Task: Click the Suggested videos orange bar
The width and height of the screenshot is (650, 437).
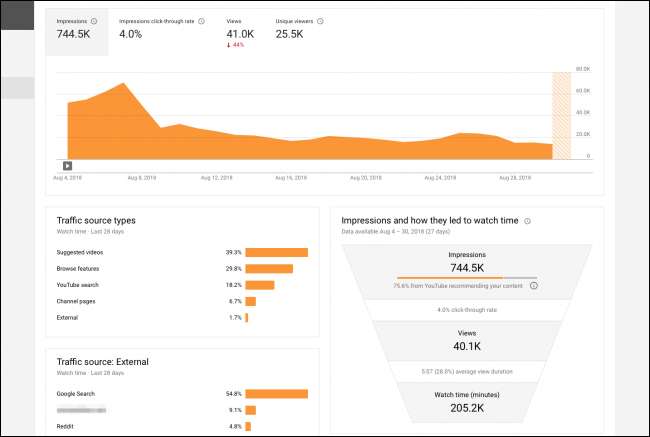Action: 276,252
